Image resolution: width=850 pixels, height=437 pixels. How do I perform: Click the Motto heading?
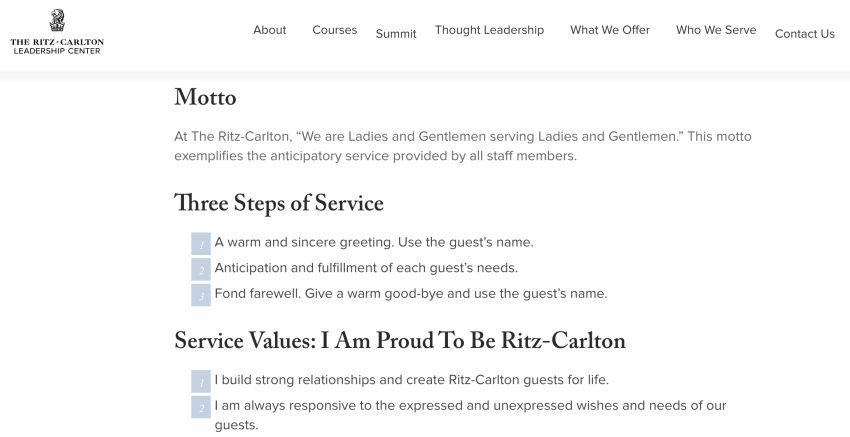point(205,98)
